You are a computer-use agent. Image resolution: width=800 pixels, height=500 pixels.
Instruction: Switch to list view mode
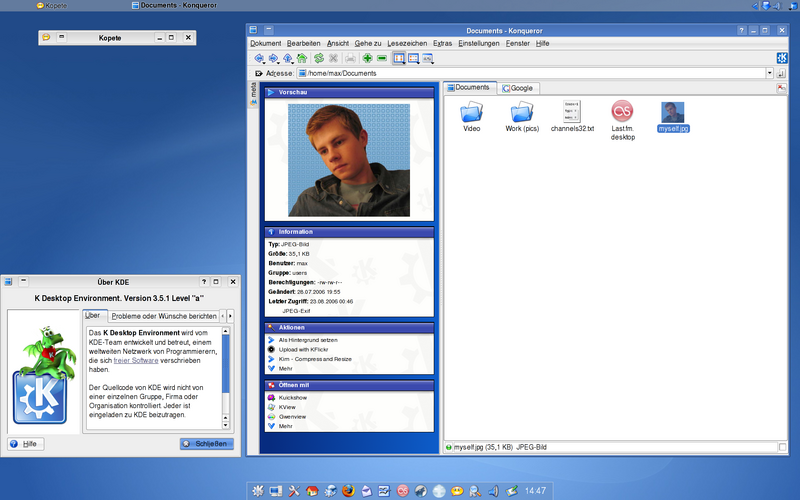[413, 58]
